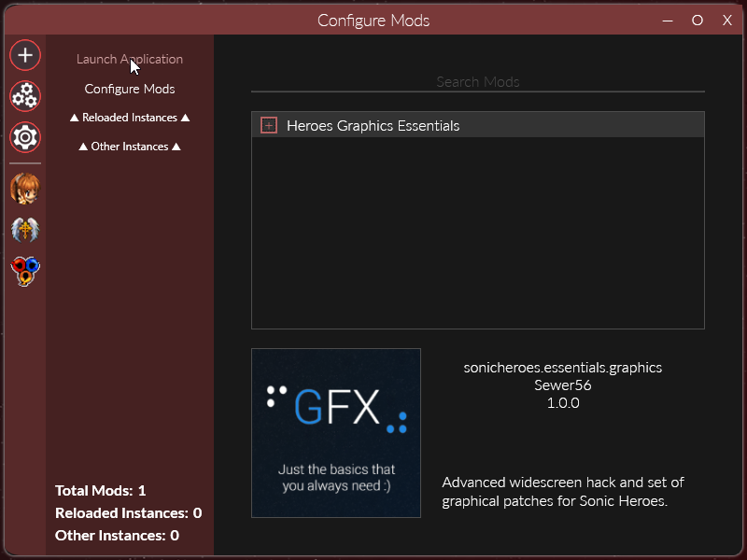Expand the Reloaded Instances section

130,118
